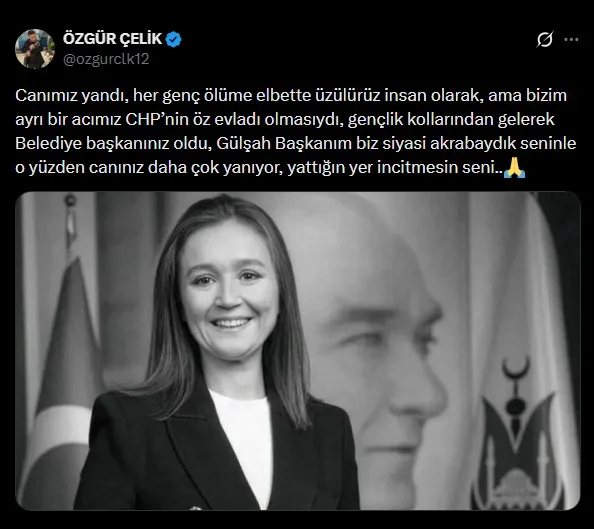Open the @ozgurclk12 handle link

[106, 59]
